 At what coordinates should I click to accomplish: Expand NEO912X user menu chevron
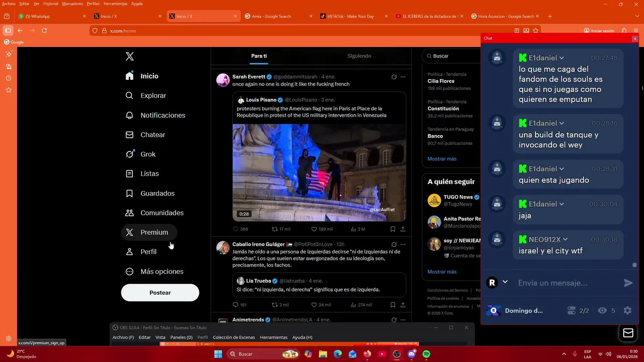pos(565,239)
